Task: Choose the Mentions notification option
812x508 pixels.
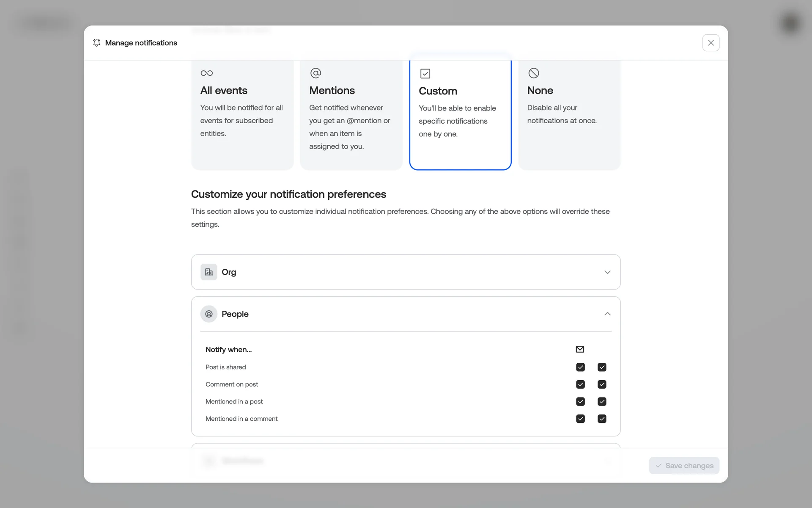Action: coord(351,114)
